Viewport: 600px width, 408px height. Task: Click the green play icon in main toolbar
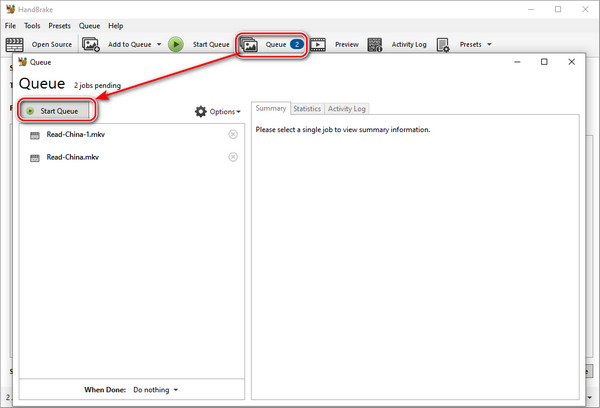point(176,44)
